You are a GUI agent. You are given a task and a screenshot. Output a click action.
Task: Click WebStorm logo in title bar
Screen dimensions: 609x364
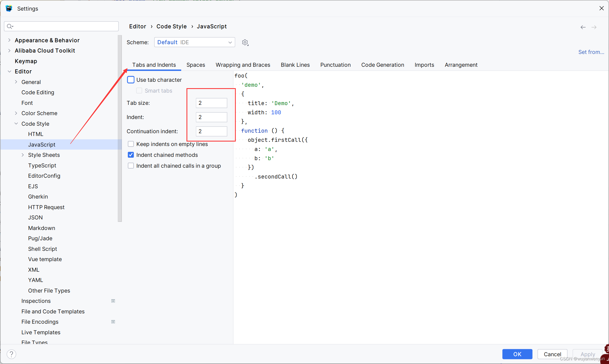pyautogui.click(x=9, y=8)
